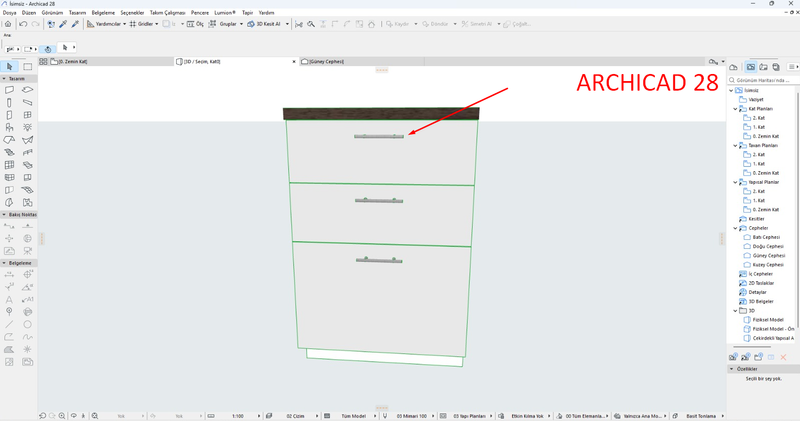Open the Yardımcılar dropdown arrow

(124, 24)
